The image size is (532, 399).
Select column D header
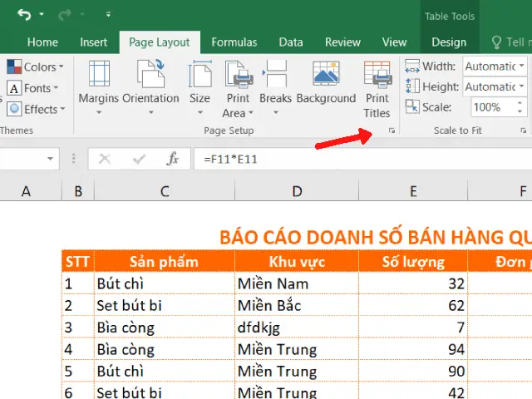click(x=297, y=191)
